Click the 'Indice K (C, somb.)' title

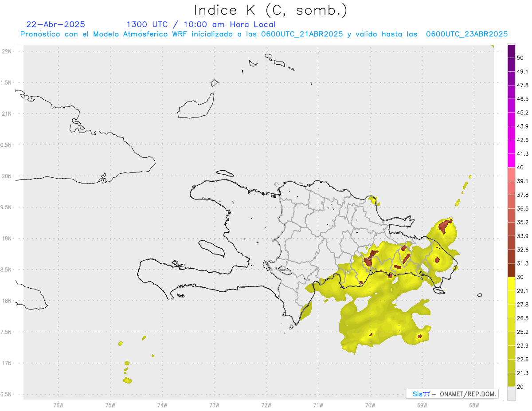click(270, 10)
